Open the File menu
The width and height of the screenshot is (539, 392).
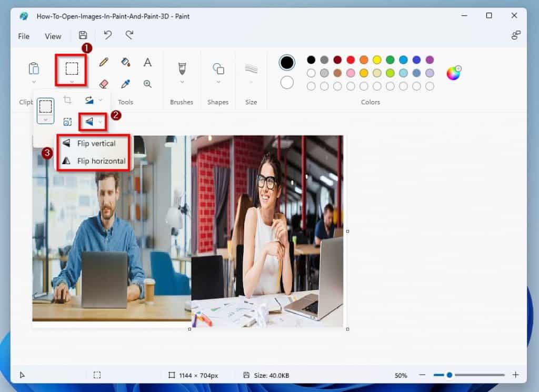(24, 36)
